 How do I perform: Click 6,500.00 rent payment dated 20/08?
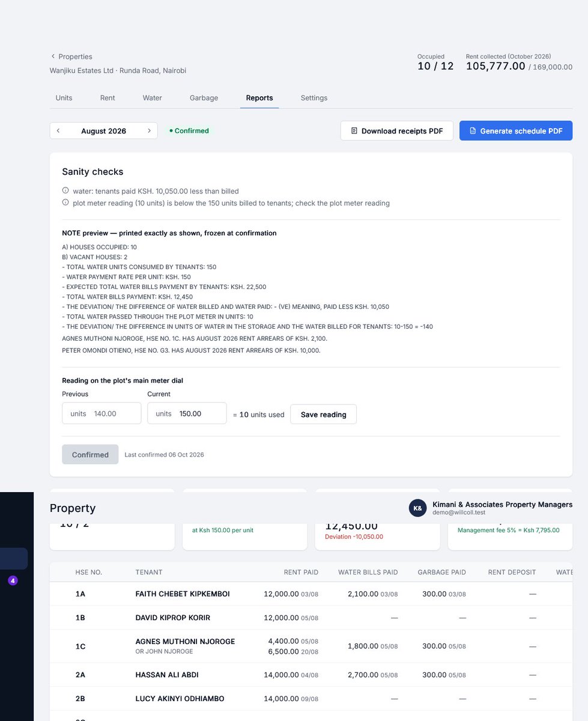pyautogui.click(x=293, y=651)
